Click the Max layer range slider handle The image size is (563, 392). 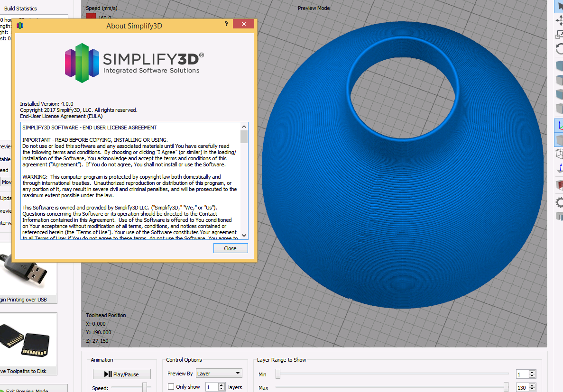506,387
